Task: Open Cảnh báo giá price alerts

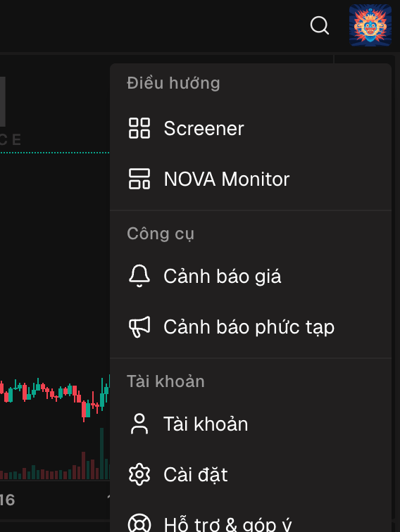Action: [251, 276]
